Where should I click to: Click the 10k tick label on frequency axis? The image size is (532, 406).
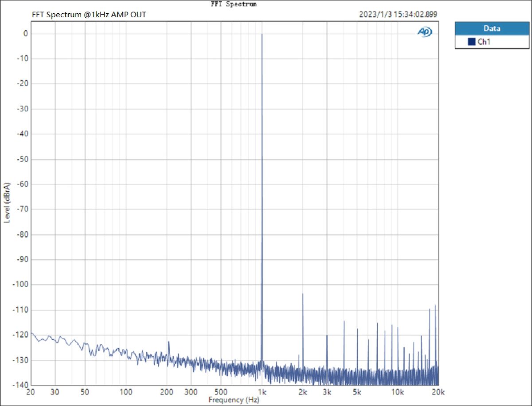pyautogui.click(x=397, y=392)
